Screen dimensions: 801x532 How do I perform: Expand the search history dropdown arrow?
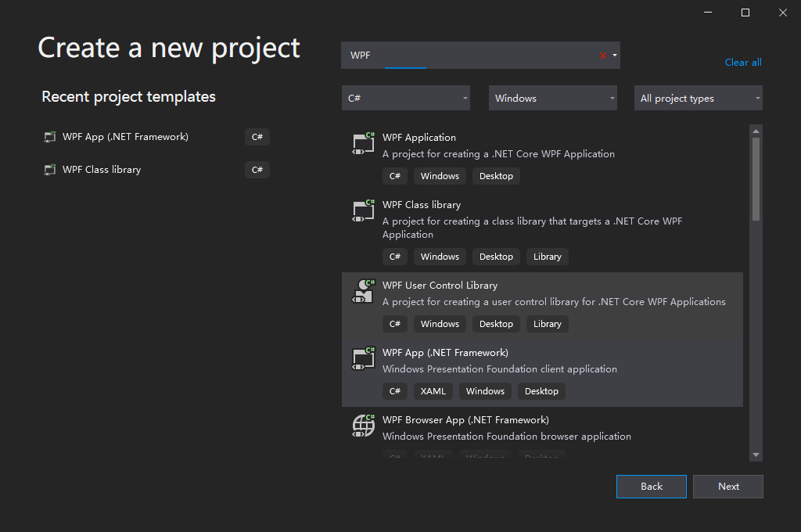(x=615, y=56)
